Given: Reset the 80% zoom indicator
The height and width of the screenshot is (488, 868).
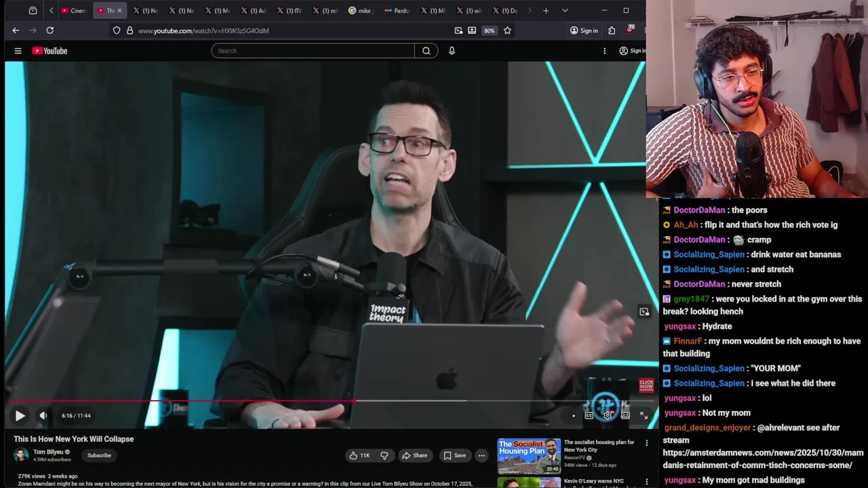Looking at the screenshot, I should tap(489, 30).
